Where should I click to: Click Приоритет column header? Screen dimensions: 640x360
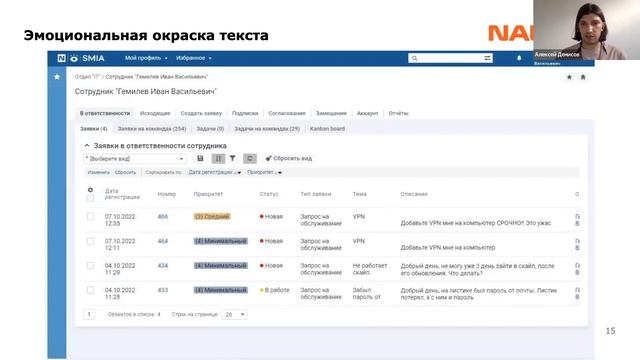point(208,194)
